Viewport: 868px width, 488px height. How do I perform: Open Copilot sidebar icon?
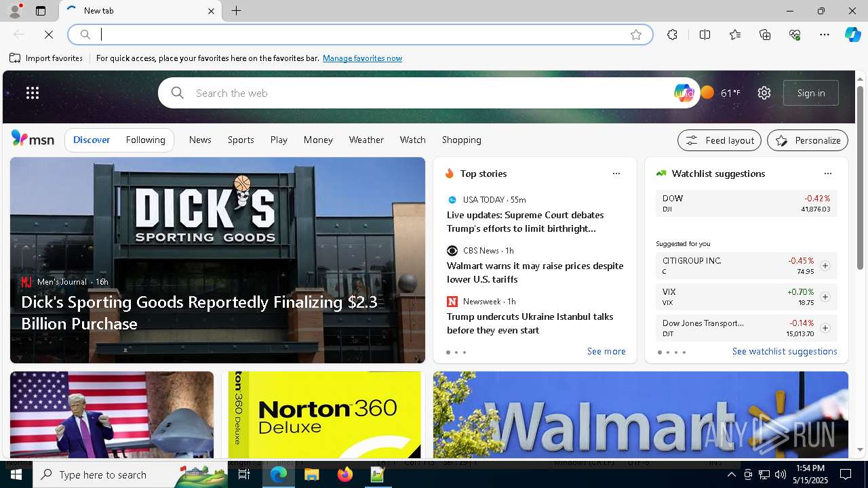852,35
